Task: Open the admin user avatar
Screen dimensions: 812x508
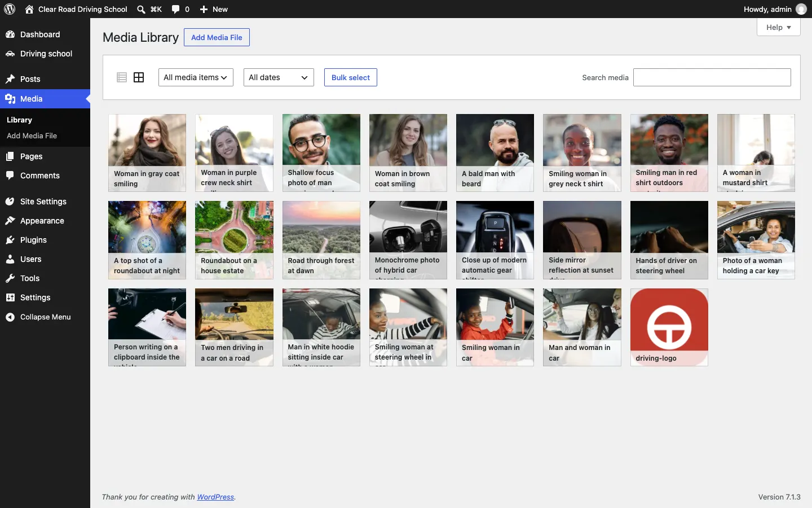Action: [801, 9]
